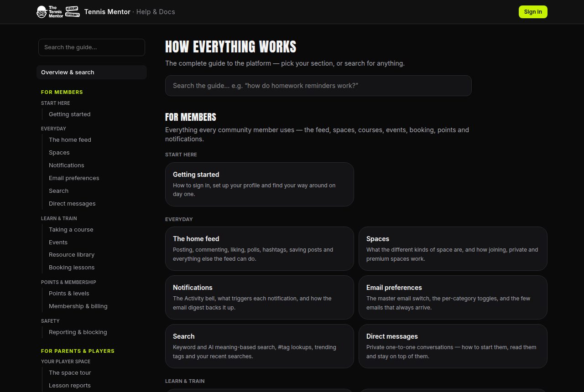
Task: Click the START HERE sidebar group label
Action: (x=55, y=103)
